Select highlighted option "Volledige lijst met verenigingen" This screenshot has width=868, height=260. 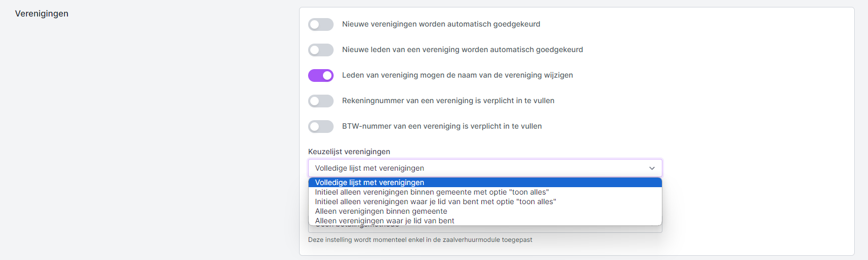370,182
